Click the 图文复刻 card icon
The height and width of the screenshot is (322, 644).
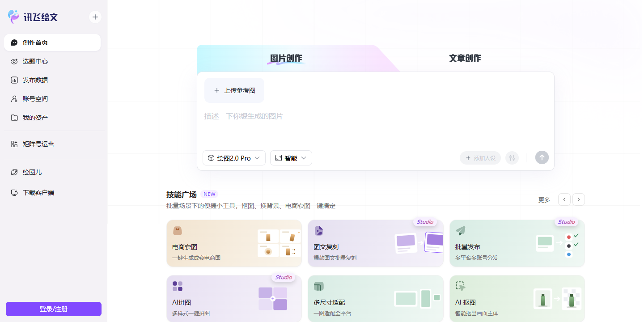318,231
